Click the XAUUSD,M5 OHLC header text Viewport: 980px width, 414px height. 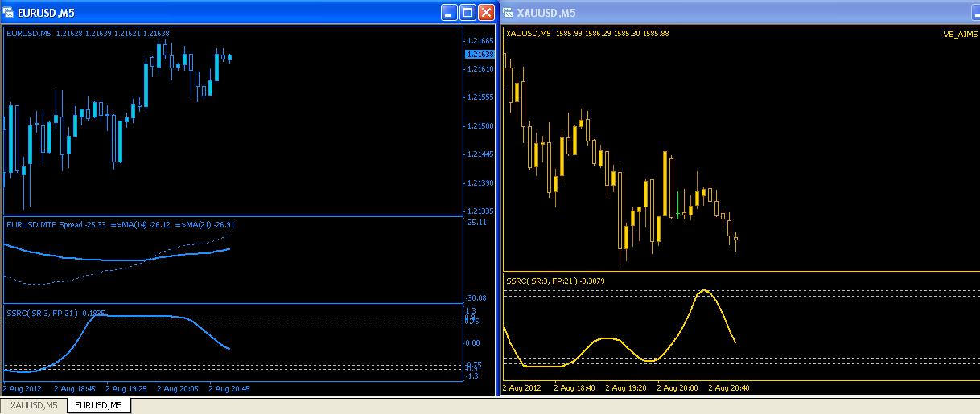pos(587,34)
